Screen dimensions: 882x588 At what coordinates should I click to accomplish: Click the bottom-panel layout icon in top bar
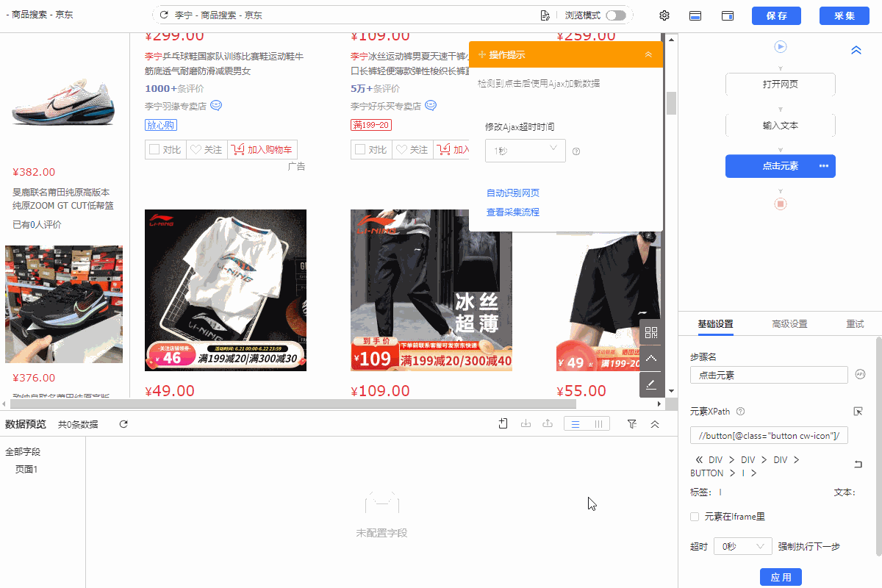tap(695, 15)
